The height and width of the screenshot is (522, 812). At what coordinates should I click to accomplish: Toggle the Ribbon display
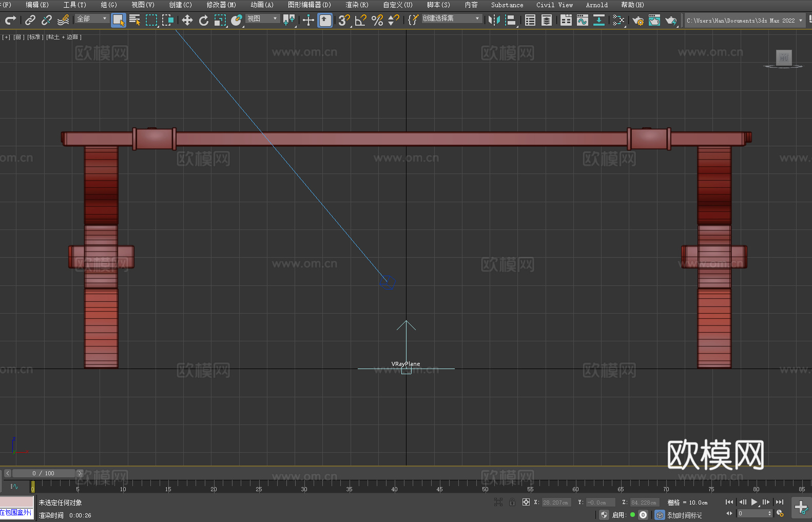click(x=566, y=20)
